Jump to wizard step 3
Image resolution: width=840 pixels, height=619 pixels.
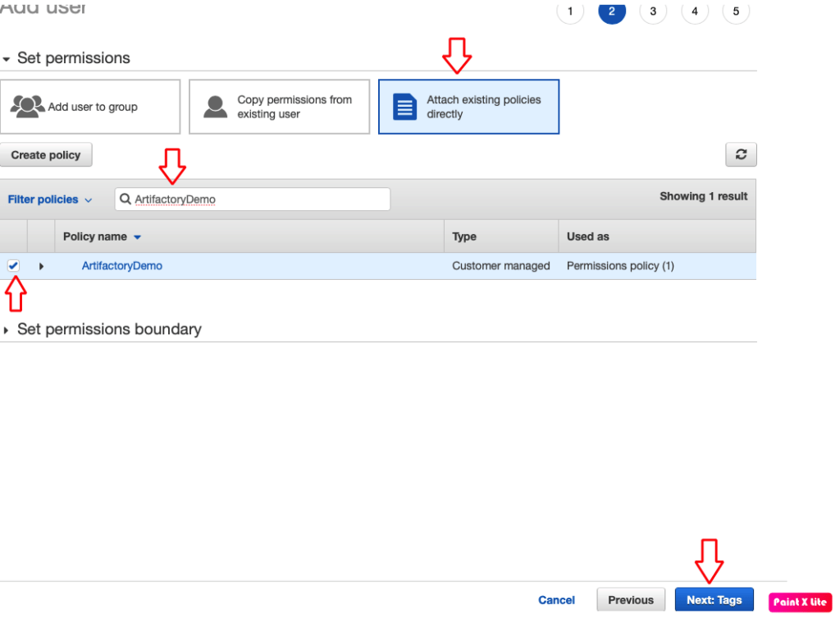(x=653, y=11)
